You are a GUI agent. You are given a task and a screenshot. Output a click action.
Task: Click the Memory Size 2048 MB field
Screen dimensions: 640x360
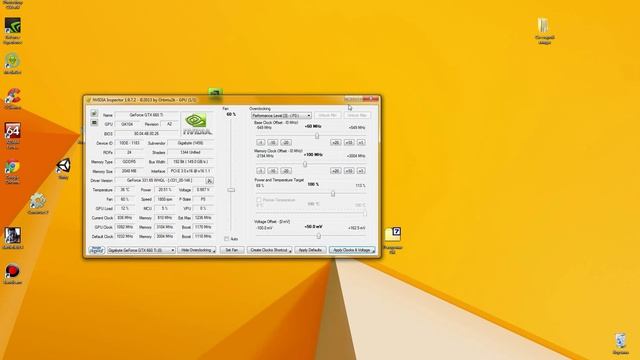(129, 171)
